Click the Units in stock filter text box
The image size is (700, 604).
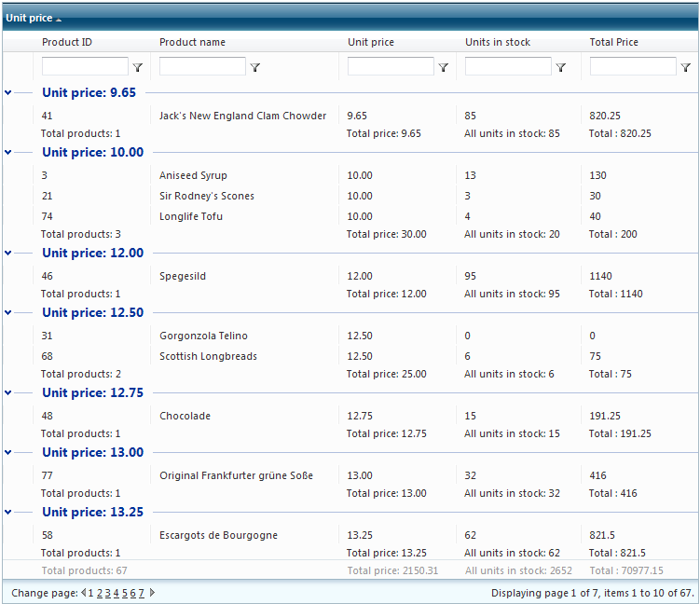point(508,66)
